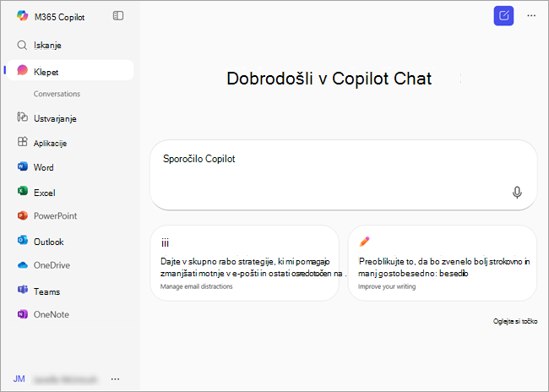Launch Excel from the sidebar icon
The width and height of the screenshot is (549, 392).
click(x=23, y=191)
